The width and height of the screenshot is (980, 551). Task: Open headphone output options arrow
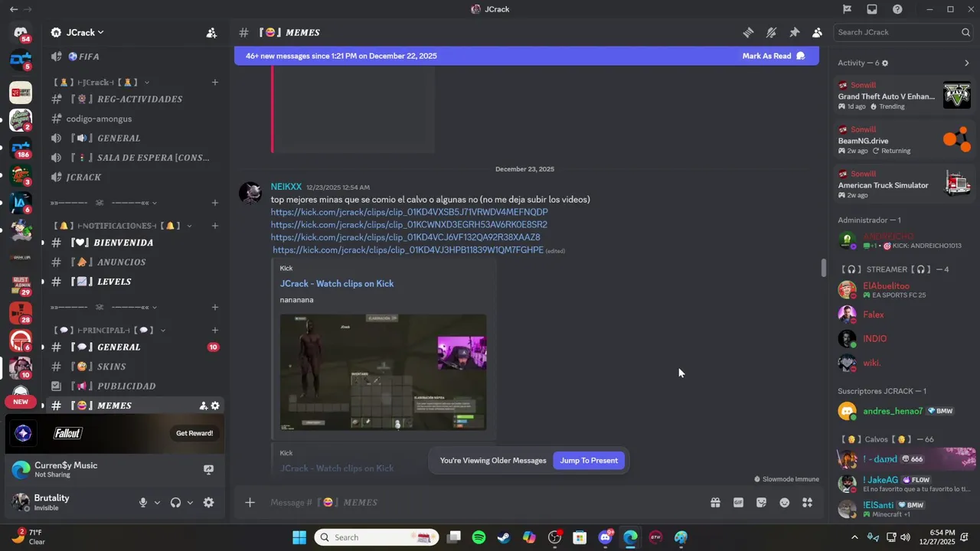(x=190, y=503)
